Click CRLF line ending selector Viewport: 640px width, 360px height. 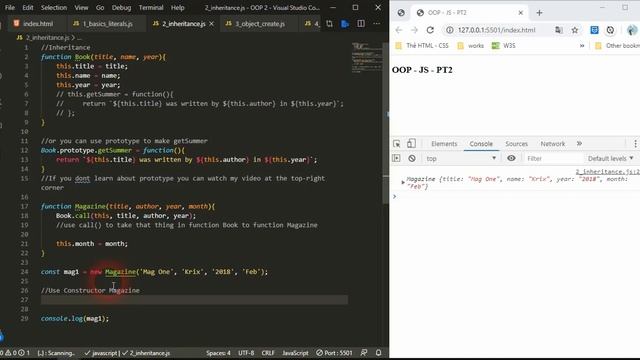click(268, 353)
